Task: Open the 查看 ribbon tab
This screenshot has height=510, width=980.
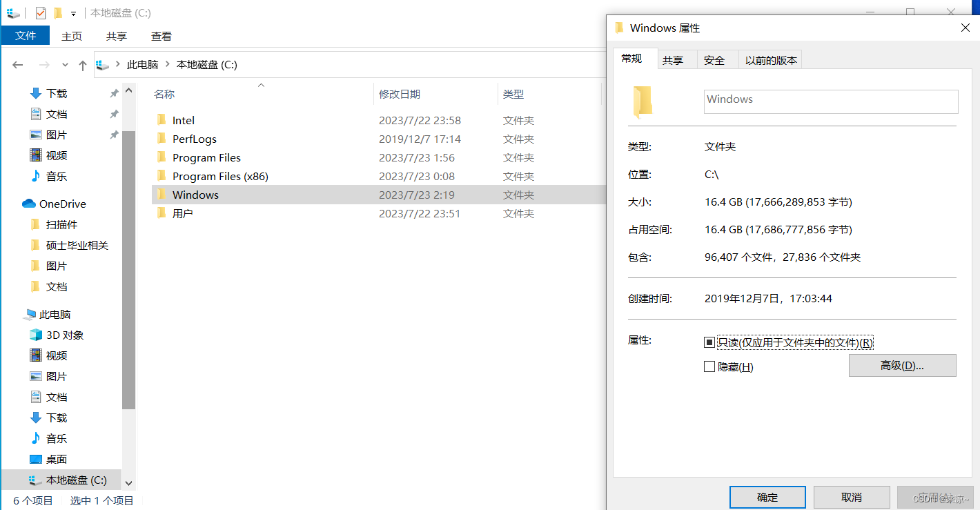Action: click(x=161, y=36)
